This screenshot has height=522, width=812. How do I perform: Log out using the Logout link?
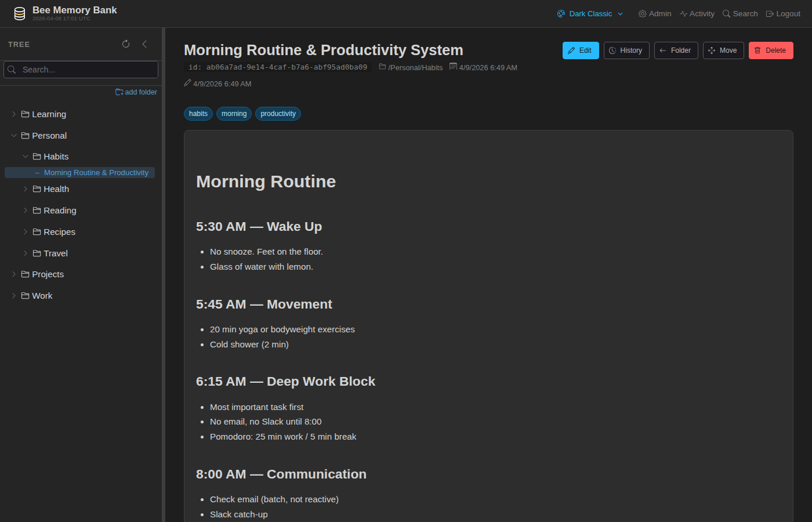[783, 14]
